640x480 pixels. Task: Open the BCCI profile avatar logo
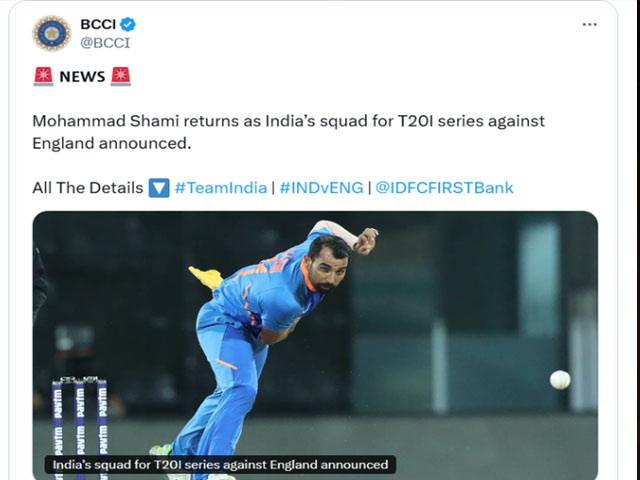[52, 33]
